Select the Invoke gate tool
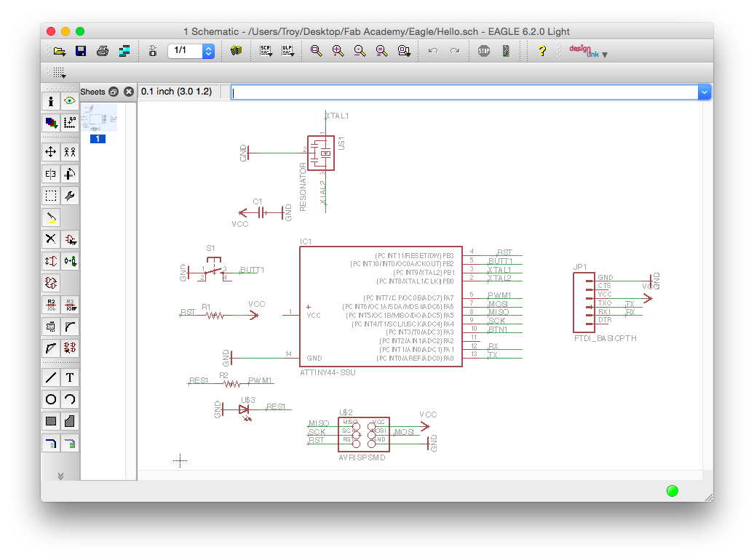Image resolution: width=754 pixels, height=560 pixels. click(x=70, y=348)
